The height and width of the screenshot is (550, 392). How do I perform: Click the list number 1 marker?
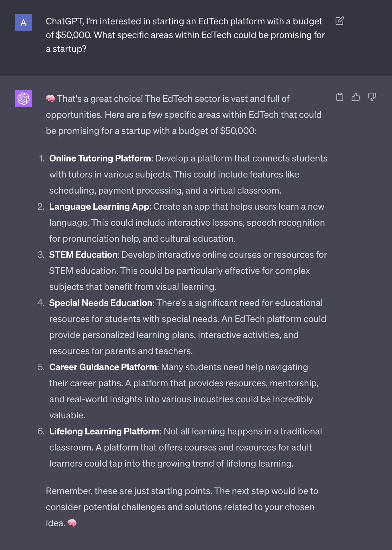(x=42, y=158)
